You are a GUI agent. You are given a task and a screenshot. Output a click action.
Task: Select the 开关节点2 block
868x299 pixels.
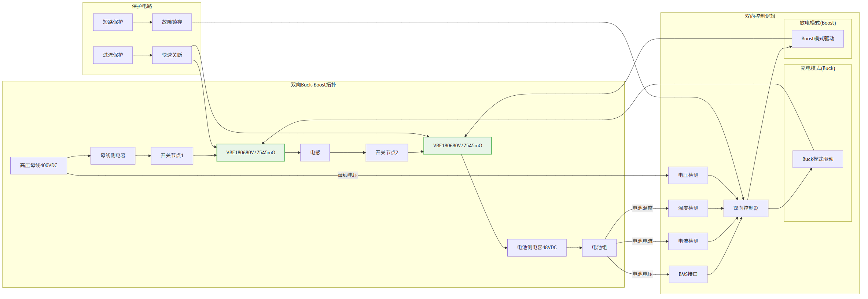coord(387,152)
